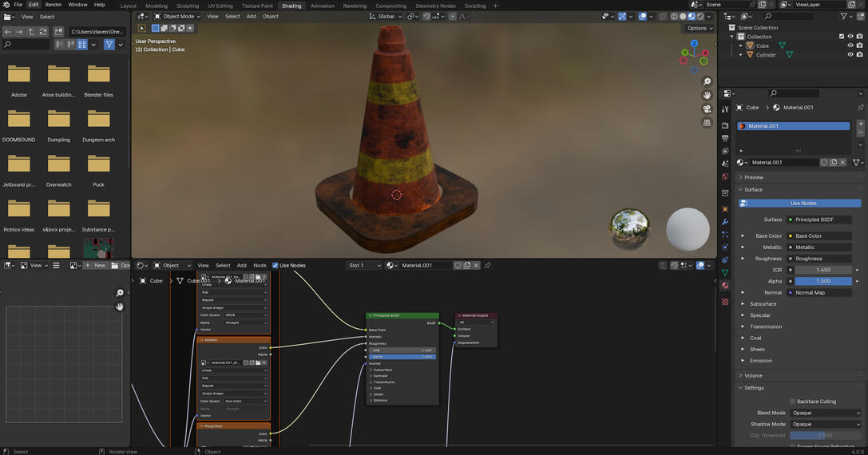Open the Node menu in shader editor
The width and height of the screenshot is (868, 455).
click(260, 266)
